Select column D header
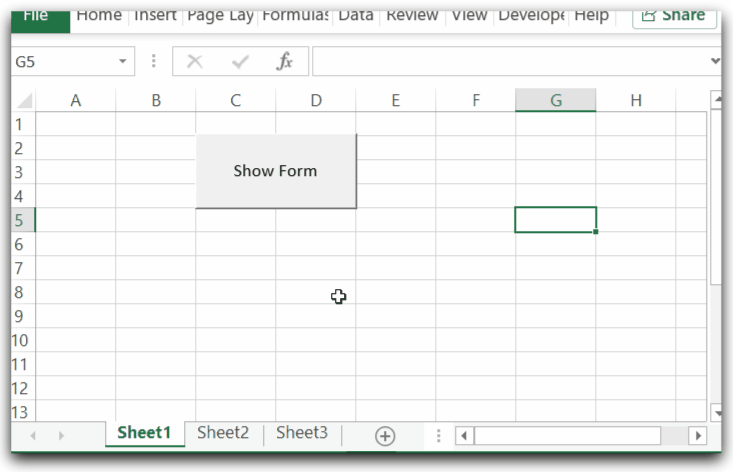Viewport: 733px width, 472px height. (x=316, y=100)
